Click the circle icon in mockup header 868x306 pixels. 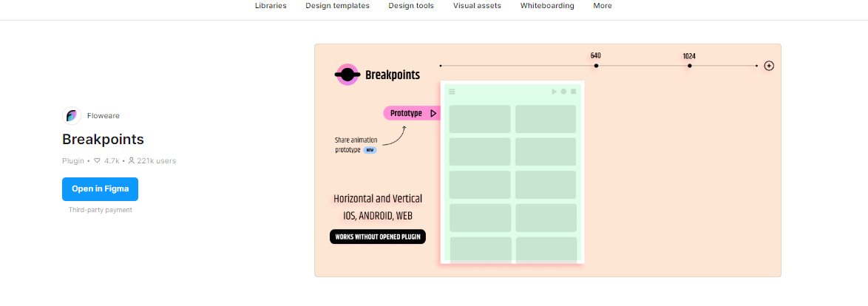[563, 92]
